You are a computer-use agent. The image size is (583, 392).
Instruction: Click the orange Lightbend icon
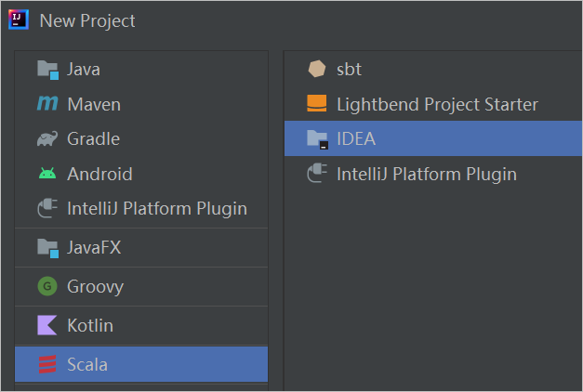tap(317, 103)
